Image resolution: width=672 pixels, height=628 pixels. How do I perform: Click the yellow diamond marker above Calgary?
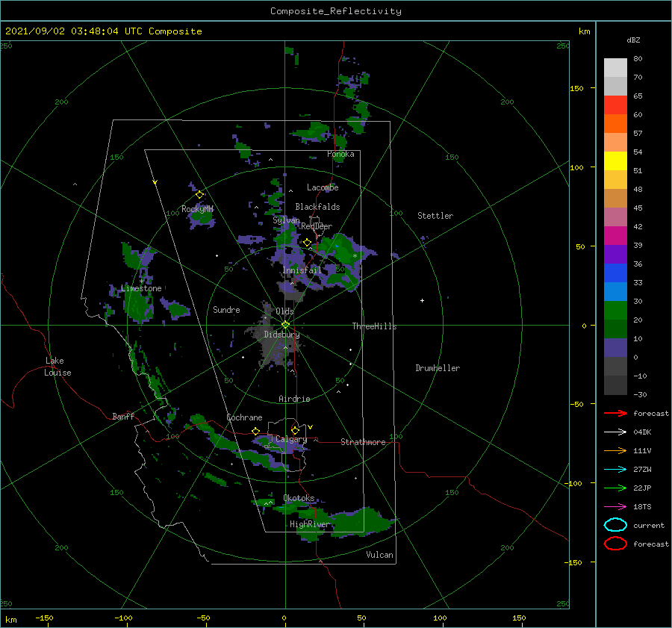pos(295,430)
